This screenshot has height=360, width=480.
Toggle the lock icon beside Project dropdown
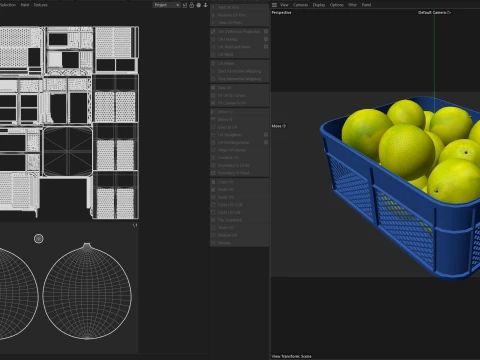(192, 5)
